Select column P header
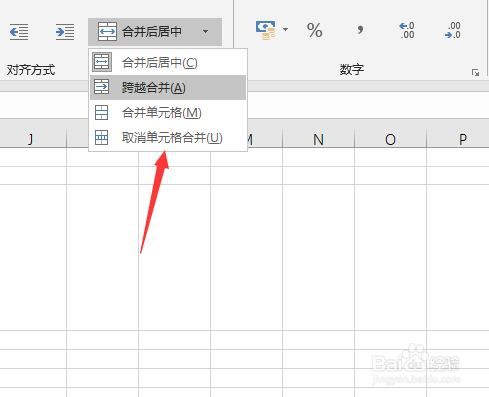 [462, 139]
